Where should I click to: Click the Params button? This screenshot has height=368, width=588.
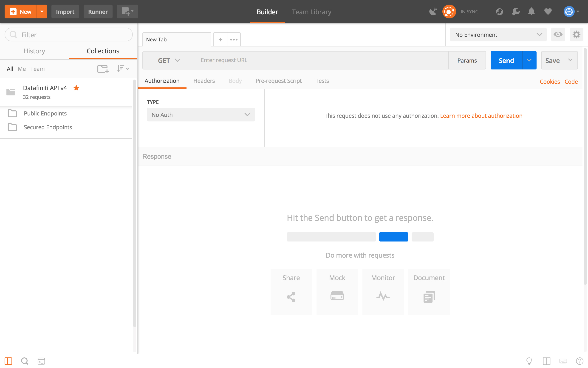pyautogui.click(x=467, y=60)
